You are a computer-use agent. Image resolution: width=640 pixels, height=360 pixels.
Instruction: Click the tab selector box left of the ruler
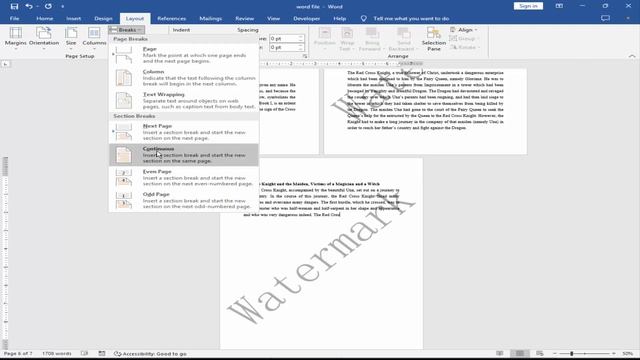(5, 64)
